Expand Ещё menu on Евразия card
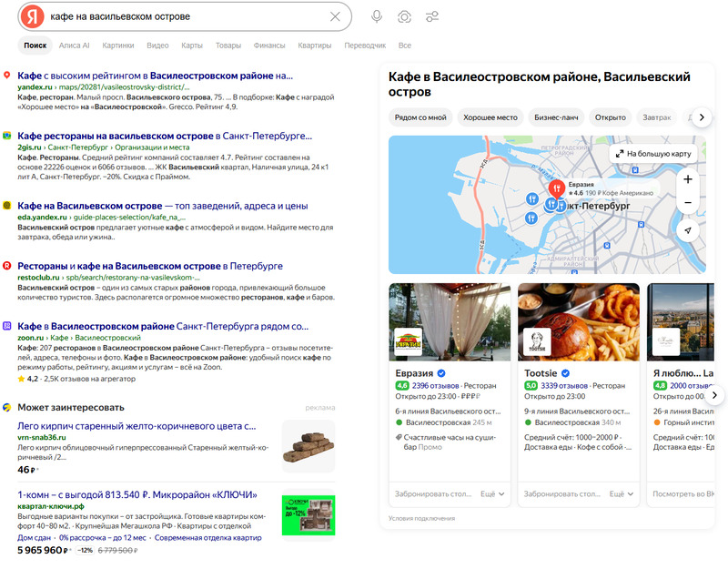The image size is (728, 569). pos(492,494)
